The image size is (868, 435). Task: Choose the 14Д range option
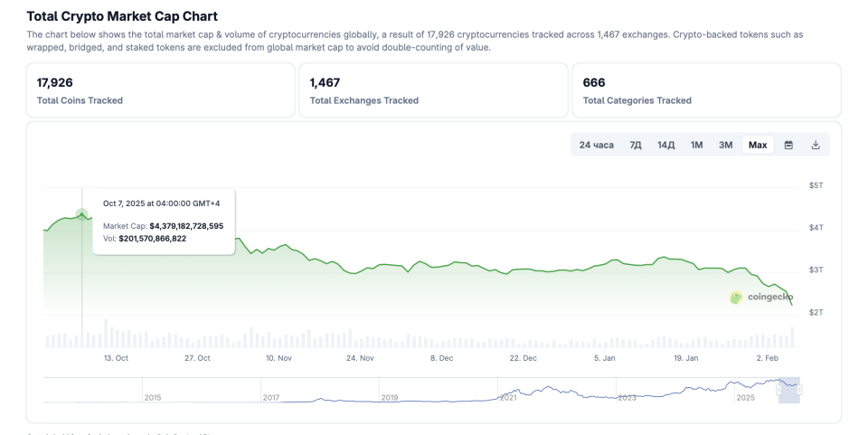(x=665, y=145)
